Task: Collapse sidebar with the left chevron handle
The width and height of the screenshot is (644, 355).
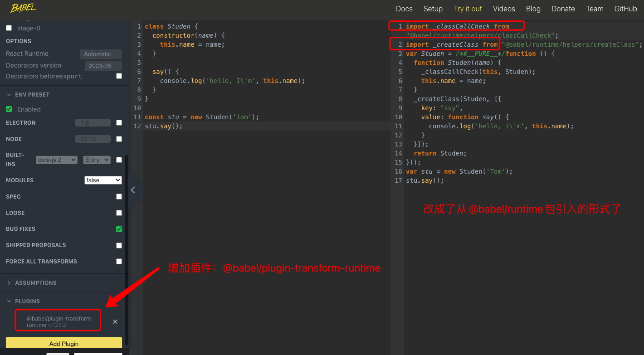Action: click(x=133, y=190)
